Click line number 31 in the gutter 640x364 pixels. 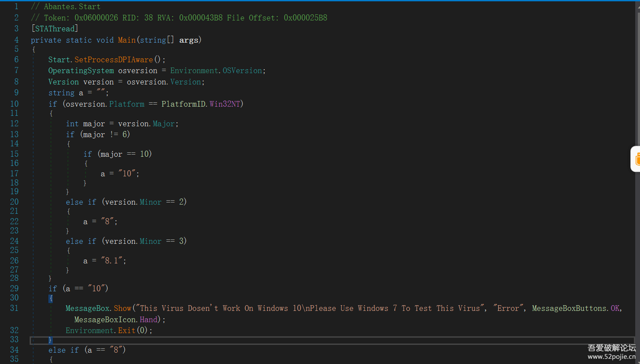[14, 308]
